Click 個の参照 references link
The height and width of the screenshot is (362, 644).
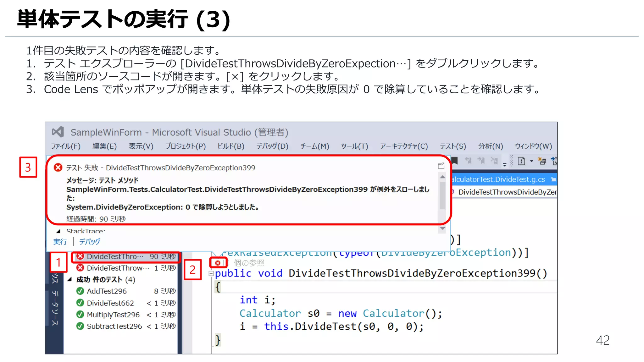249,263
